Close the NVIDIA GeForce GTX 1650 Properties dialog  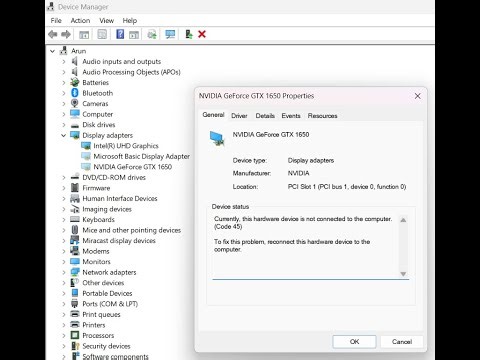coord(417,96)
